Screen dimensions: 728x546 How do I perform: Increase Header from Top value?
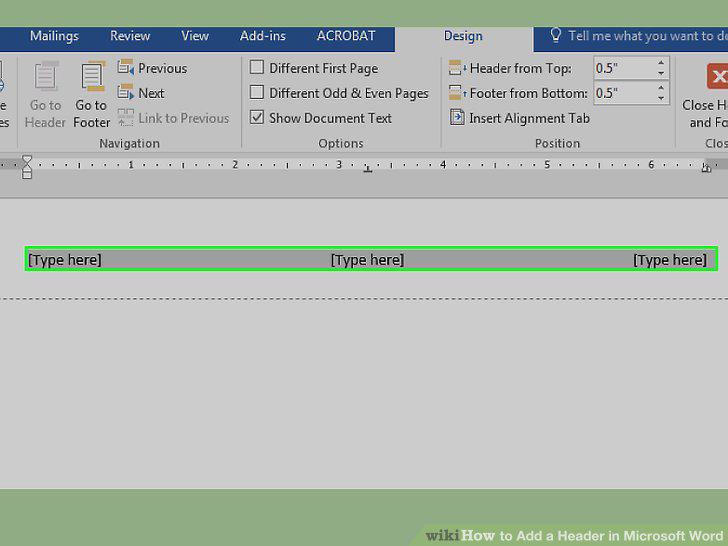661,63
